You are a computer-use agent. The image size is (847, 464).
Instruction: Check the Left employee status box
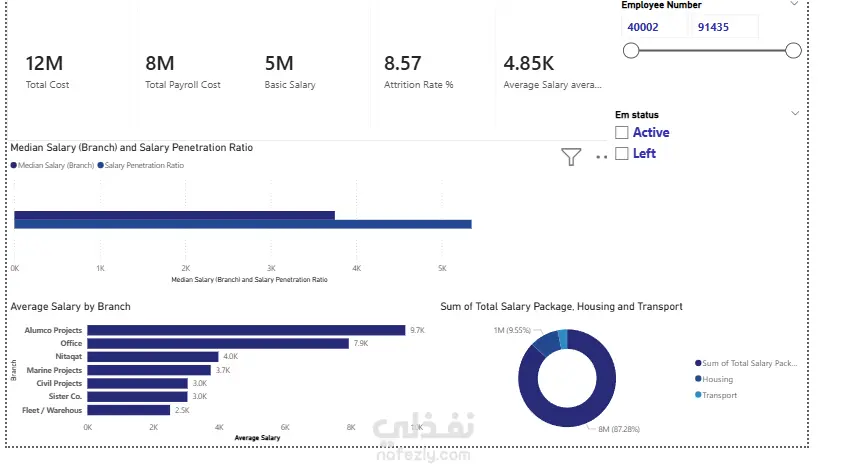pos(622,153)
